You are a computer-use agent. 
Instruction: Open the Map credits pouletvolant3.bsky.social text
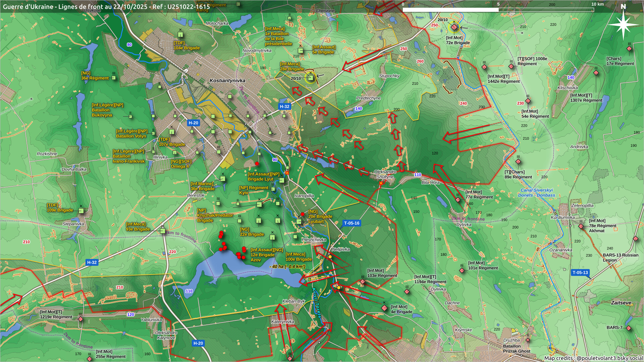click(x=593, y=358)
